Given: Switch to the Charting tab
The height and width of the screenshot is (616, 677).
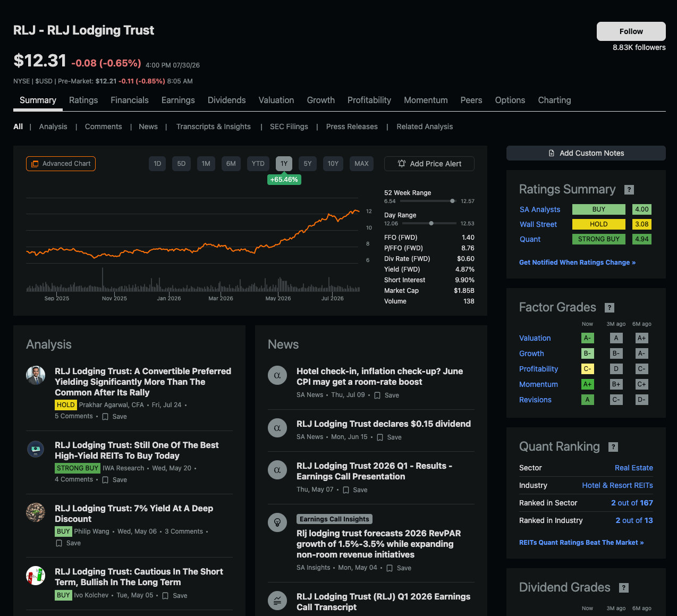Looking at the screenshot, I should click(x=554, y=100).
